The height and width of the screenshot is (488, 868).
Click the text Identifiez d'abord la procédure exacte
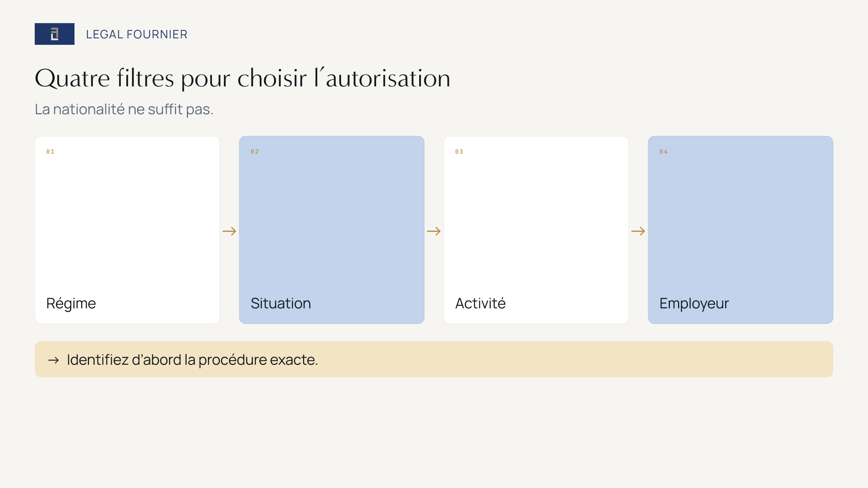point(192,360)
